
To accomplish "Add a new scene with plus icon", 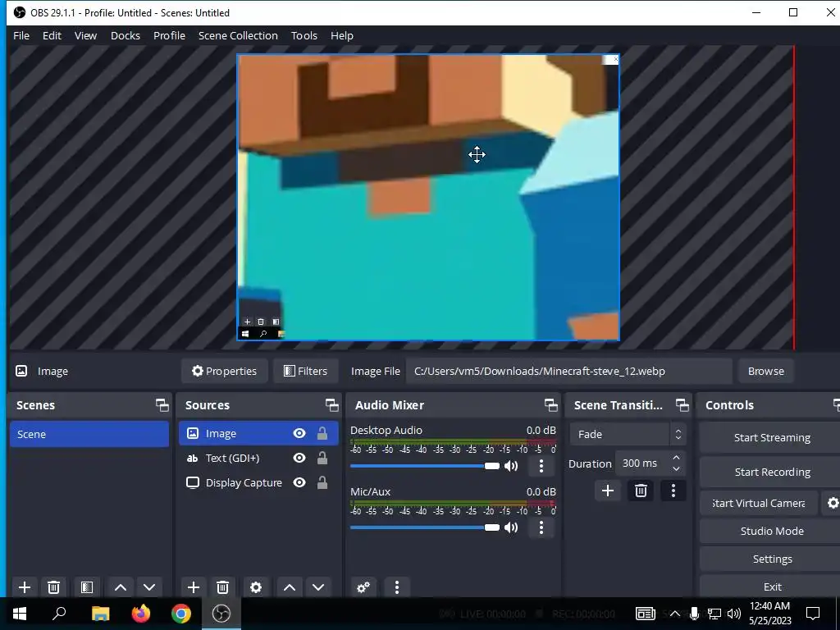I will [24, 587].
